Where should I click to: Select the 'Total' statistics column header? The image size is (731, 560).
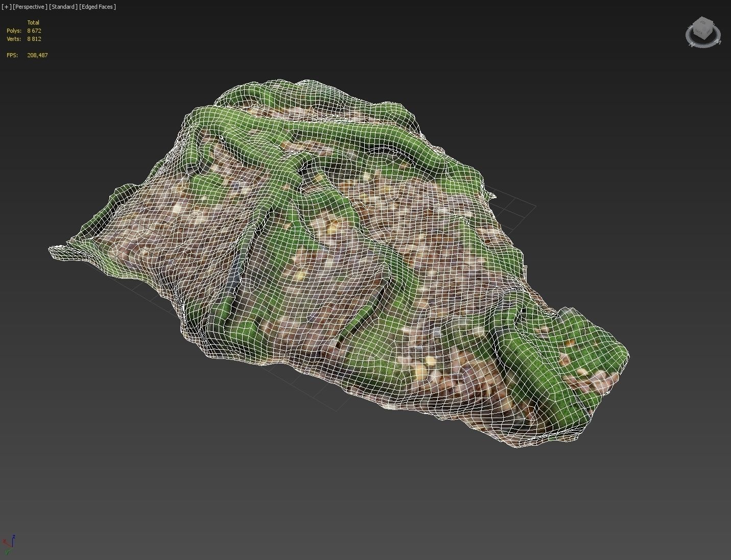point(33,22)
